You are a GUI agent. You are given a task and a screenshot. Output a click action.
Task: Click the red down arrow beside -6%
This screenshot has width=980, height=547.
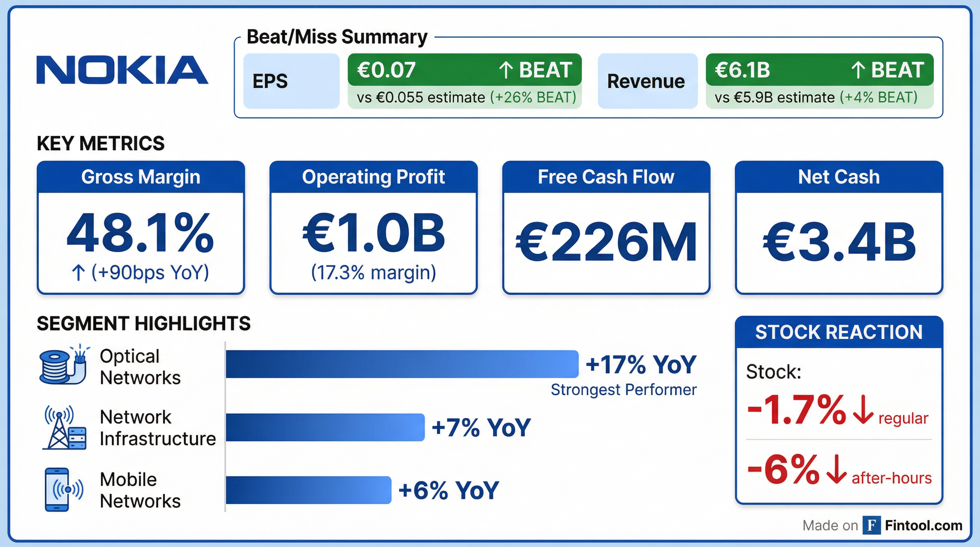[x=836, y=470]
